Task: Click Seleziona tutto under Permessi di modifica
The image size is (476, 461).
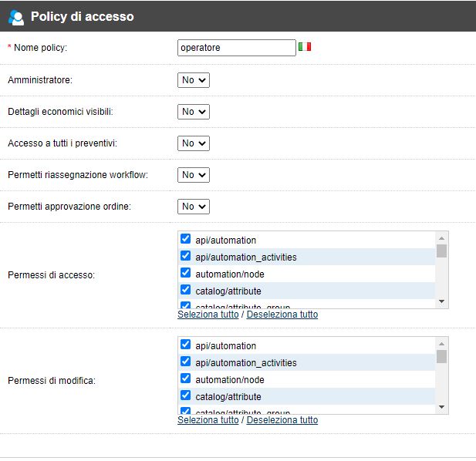Action: pyautogui.click(x=208, y=419)
